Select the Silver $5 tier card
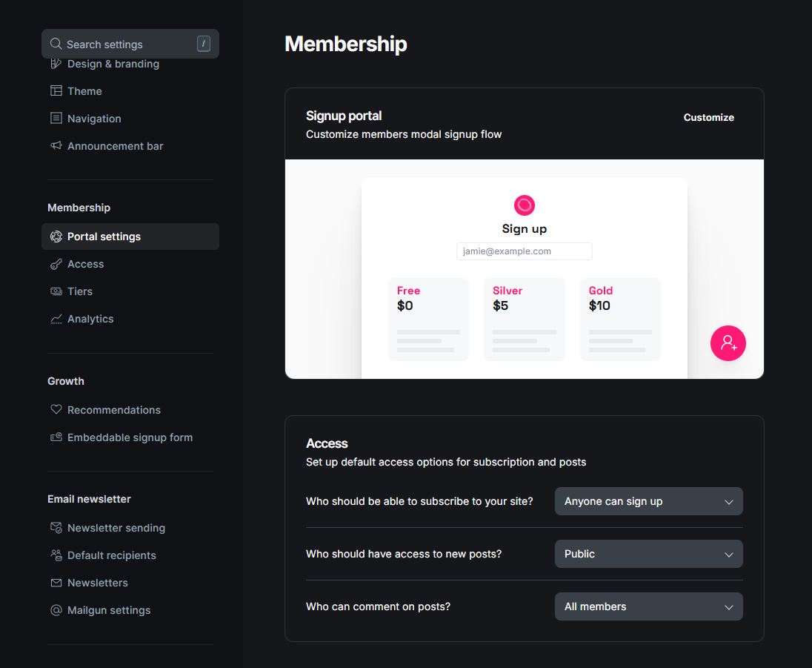 pyautogui.click(x=524, y=320)
